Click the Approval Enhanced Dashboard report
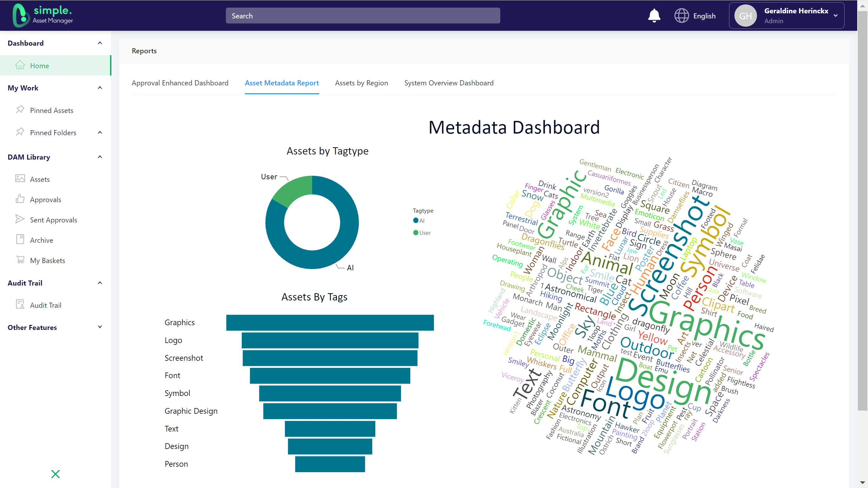The height and width of the screenshot is (488, 868). click(180, 83)
